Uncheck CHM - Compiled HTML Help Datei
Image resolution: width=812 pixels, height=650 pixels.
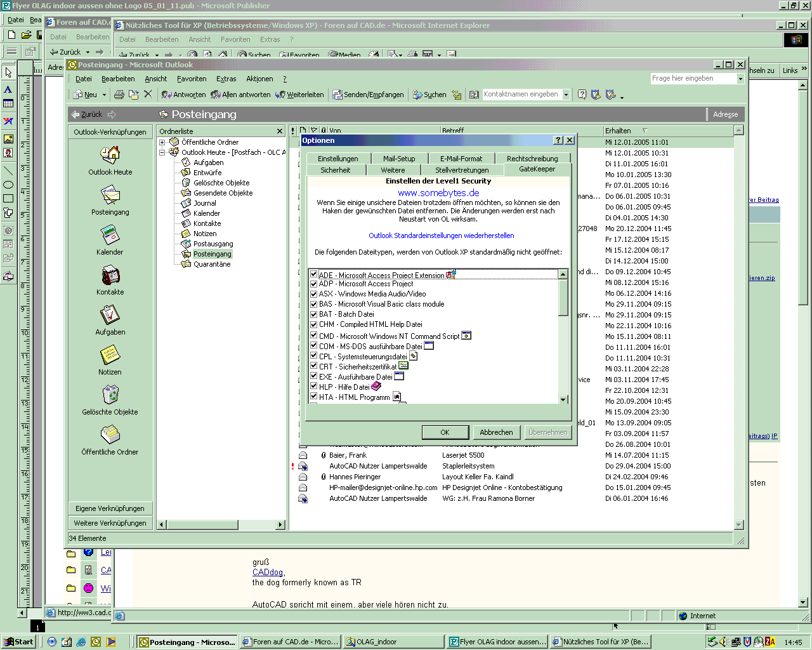(x=313, y=324)
